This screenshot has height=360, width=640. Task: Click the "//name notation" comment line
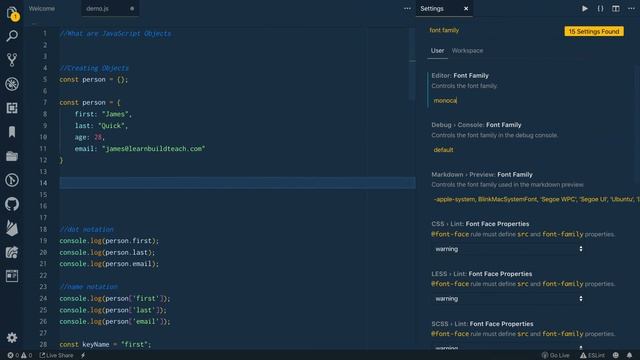point(89,287)
